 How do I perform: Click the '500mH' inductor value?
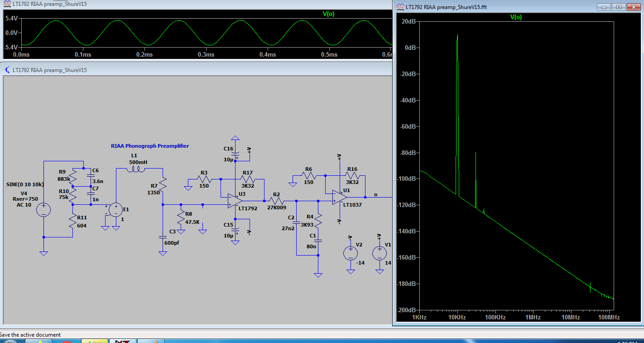pos(138,162)
